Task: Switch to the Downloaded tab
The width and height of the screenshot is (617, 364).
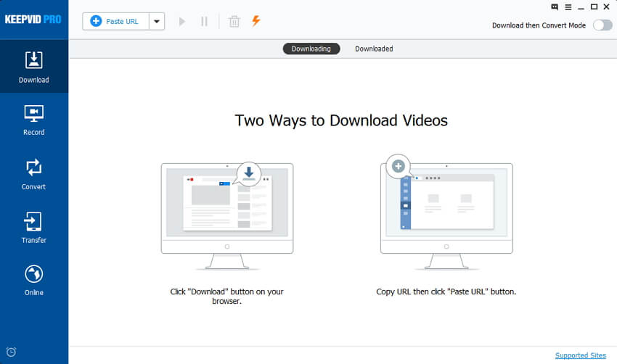Action: click(374, 49)
